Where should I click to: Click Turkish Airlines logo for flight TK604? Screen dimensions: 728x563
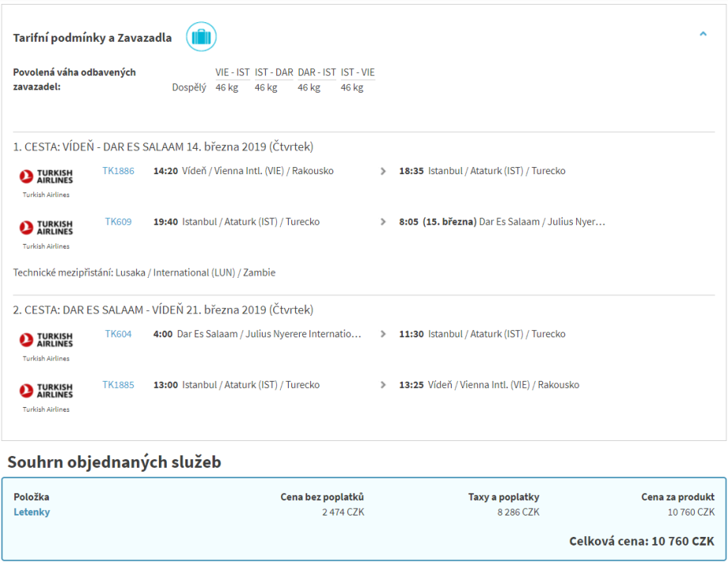tap(46, 340)
